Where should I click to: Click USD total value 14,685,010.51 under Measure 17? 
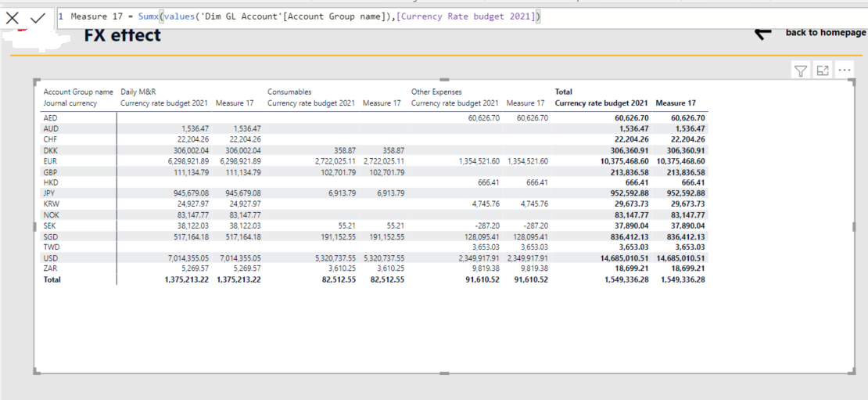tap(680, 258)
